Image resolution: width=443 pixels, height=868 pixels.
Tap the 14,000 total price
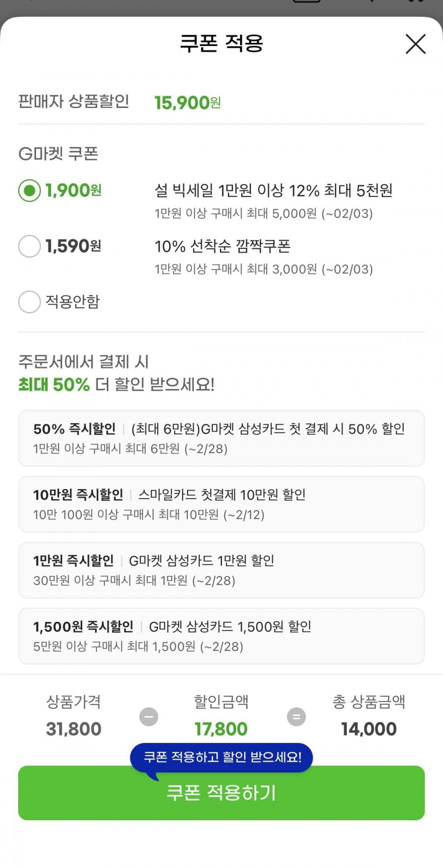tap(369, 729)
